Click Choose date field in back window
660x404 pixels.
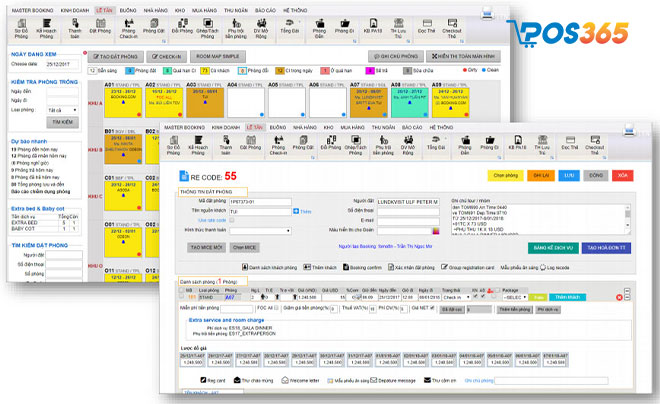62,64
